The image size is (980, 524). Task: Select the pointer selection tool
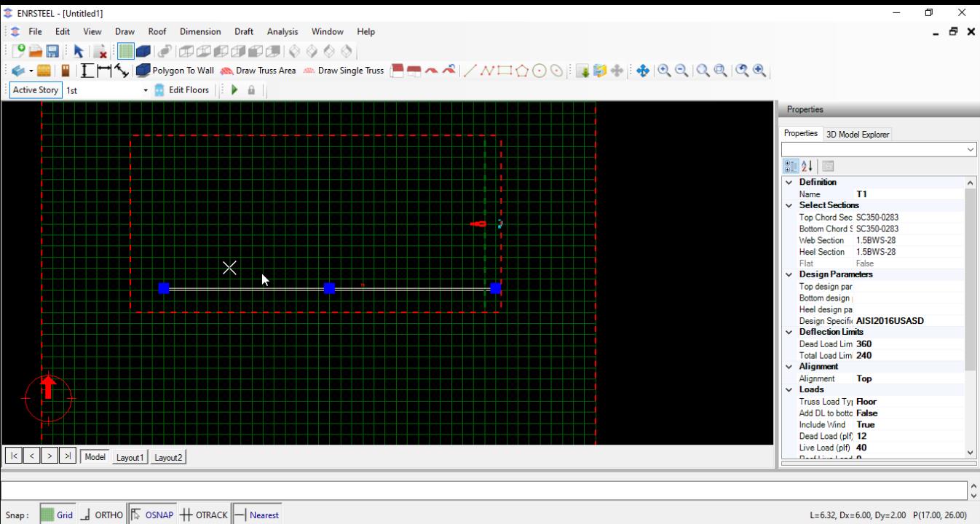[x=78, y=51]
